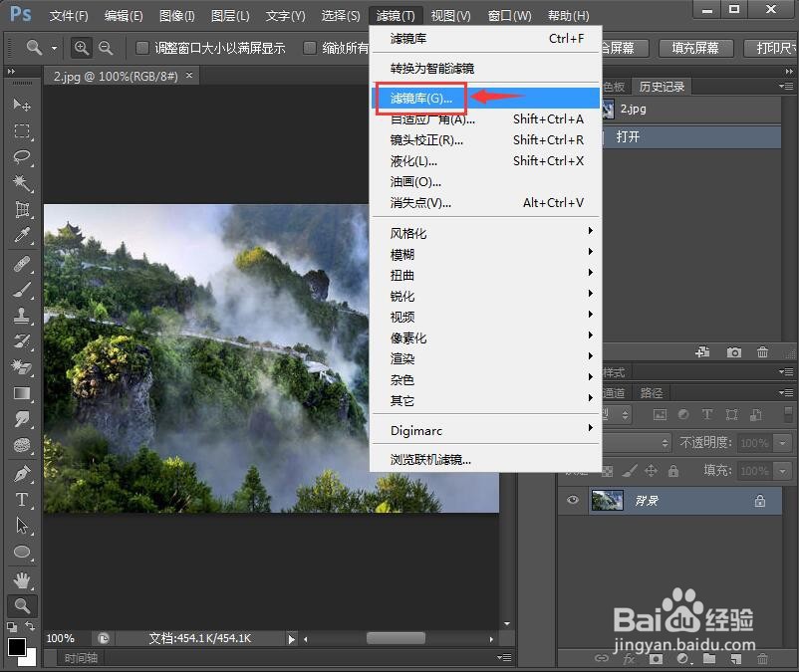Select the Brush tool
The width and height of the screenshot is (799, 672).
[21, 290]
